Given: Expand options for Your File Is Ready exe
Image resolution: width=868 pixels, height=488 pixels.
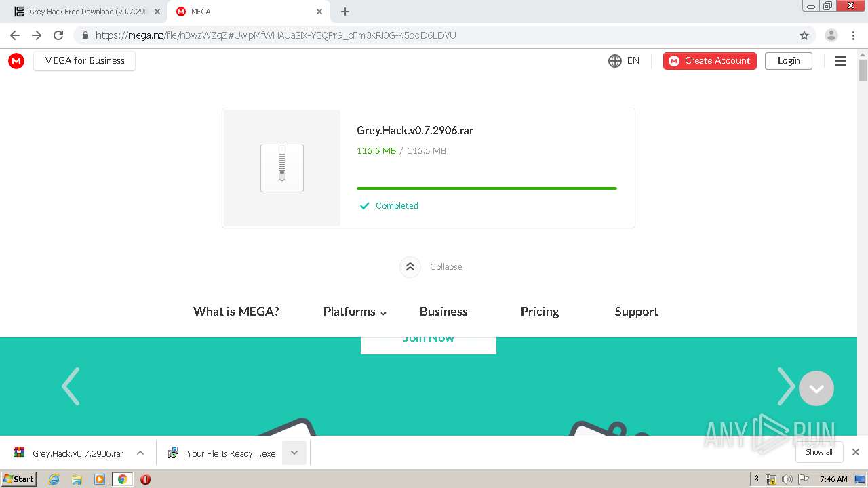Looking at the screenshot, I should click(294, 453).
